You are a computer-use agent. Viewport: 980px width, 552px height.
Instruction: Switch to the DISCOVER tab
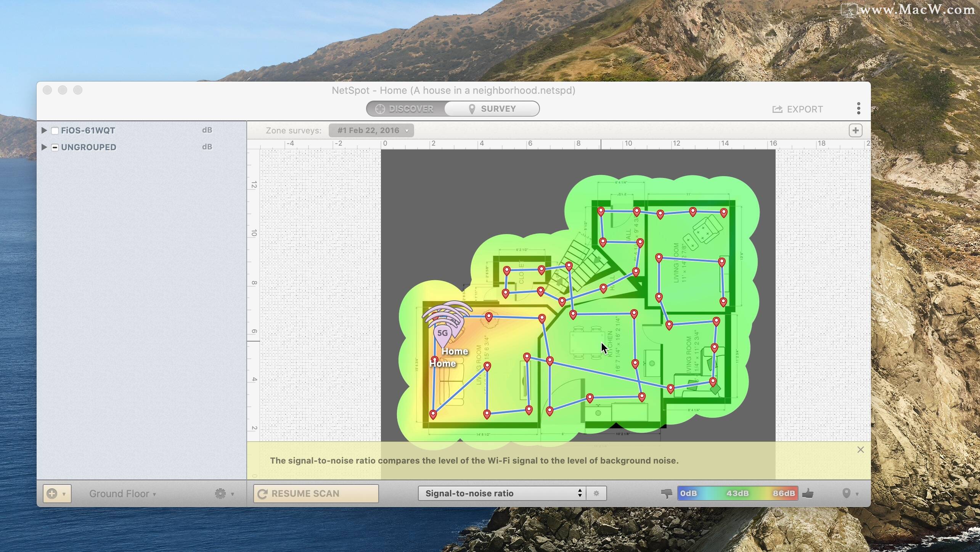[x=405, y=109]
